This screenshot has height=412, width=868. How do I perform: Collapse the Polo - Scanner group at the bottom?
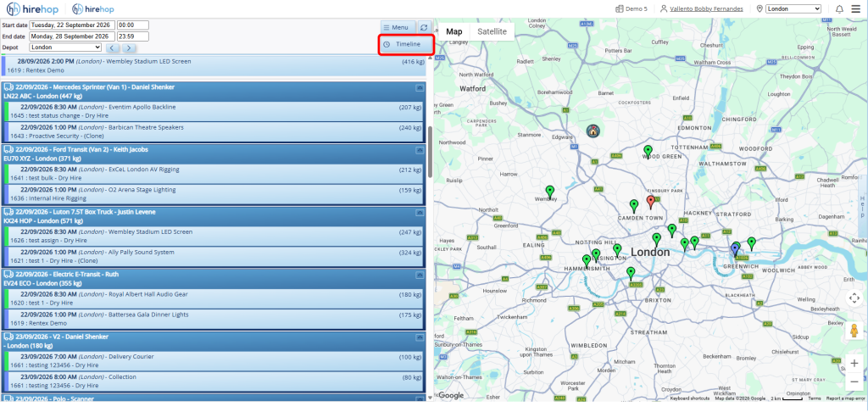click(420, 398)
